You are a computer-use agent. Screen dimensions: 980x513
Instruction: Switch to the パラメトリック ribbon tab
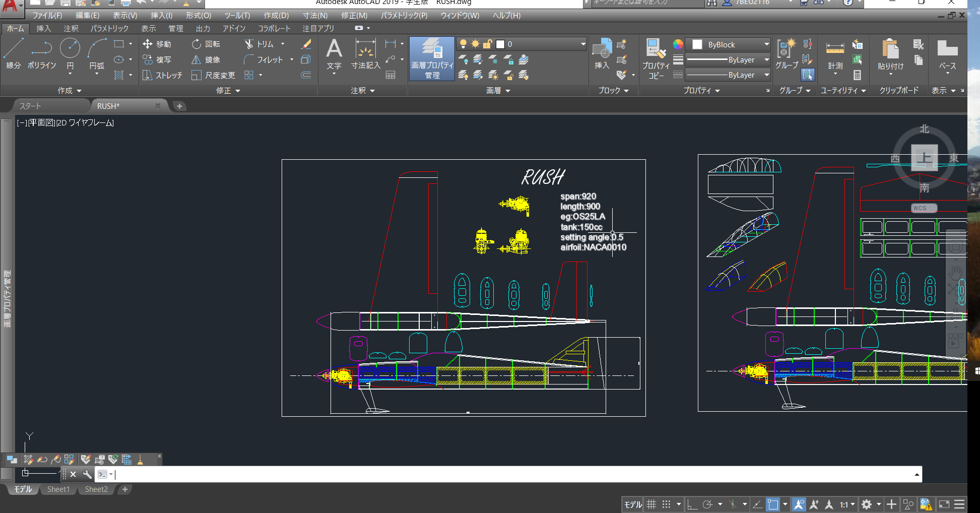(109, 29)
